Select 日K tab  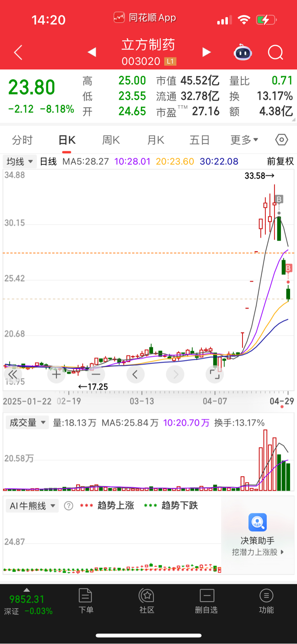tap(67, 140)
